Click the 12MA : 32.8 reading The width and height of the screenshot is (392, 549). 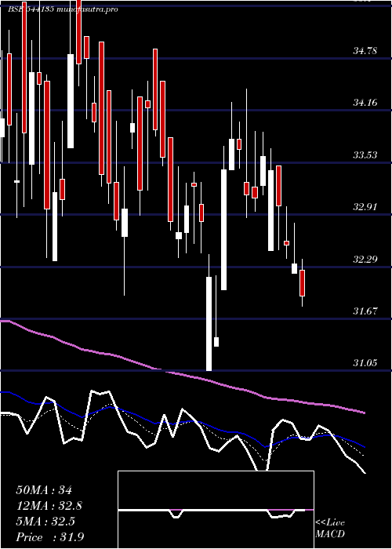tap(49, 506)
